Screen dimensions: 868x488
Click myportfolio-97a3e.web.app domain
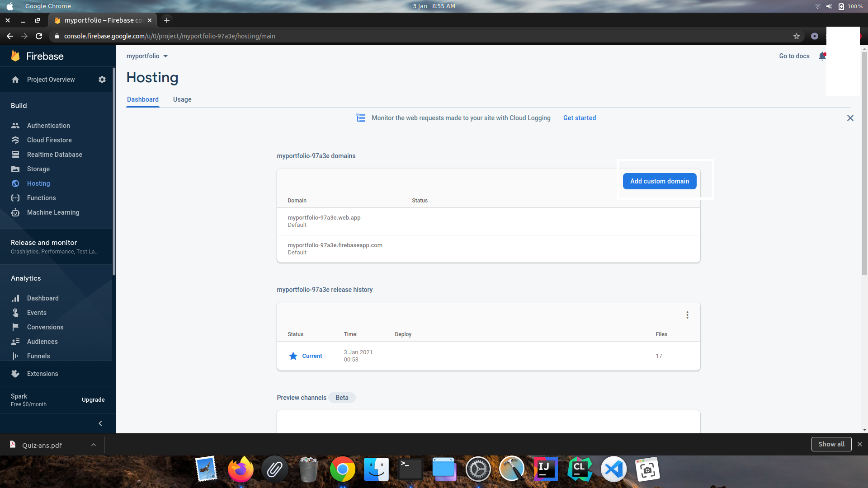point(324,218)
